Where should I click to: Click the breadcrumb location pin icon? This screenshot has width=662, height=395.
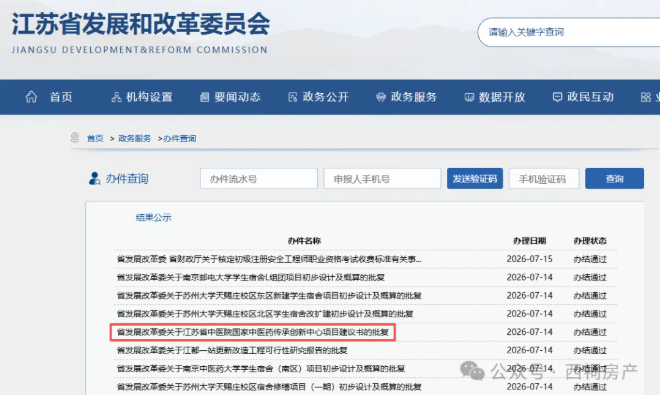point(75,138)
